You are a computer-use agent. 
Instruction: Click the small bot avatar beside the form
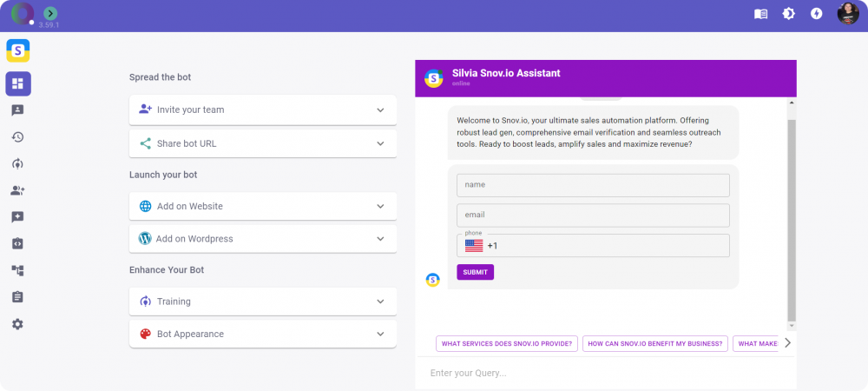tap(433, 281)
